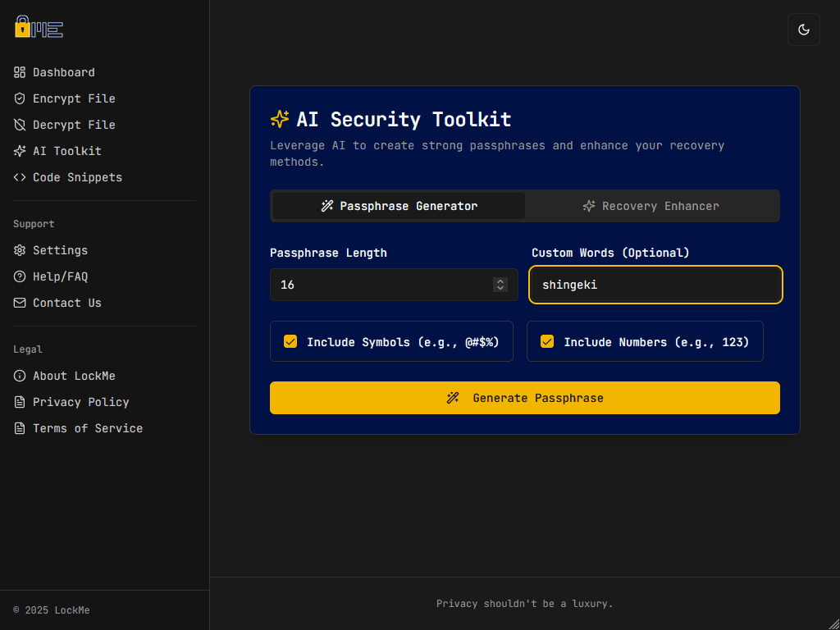Click the Contact Us envelope icon
Viewport: 840px width, 630px height.
20,303
